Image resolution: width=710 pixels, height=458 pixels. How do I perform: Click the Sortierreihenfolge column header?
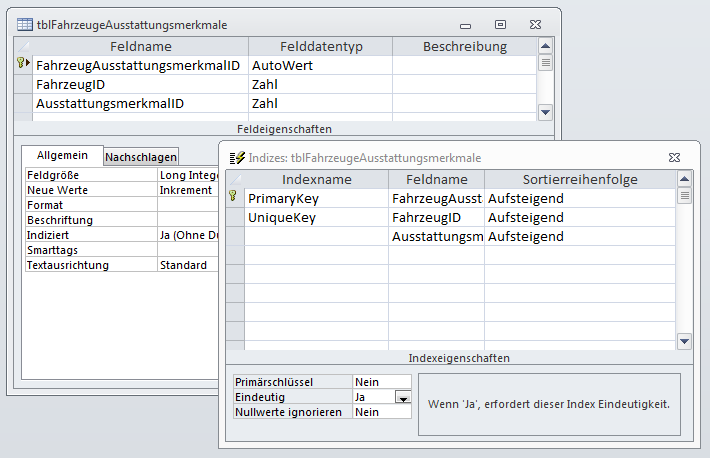(x=580, y=179)
